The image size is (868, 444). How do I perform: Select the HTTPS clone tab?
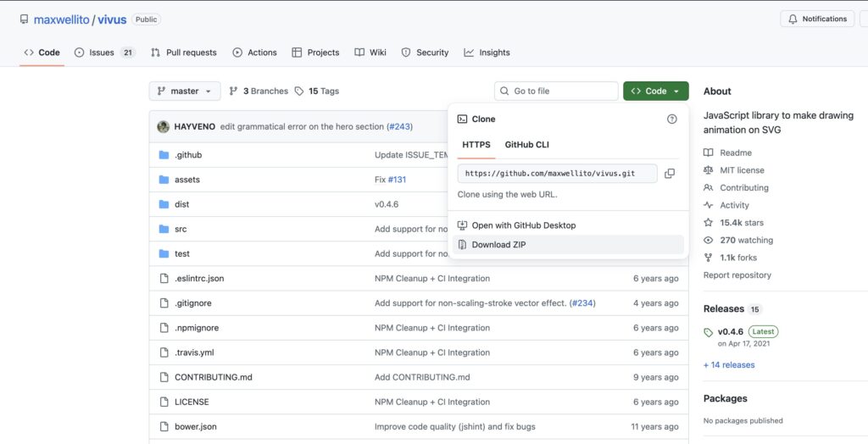pos(476,145)
